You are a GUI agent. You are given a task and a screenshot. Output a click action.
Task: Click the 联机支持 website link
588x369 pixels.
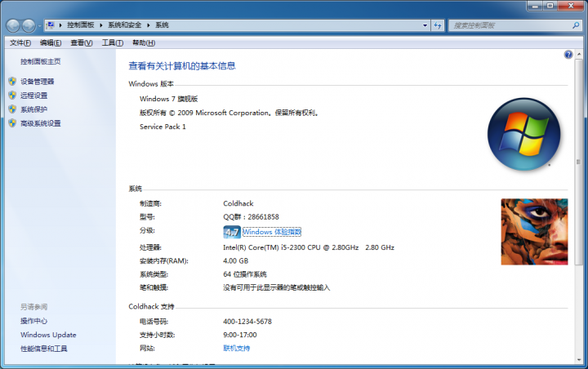[x=237, y=348]
